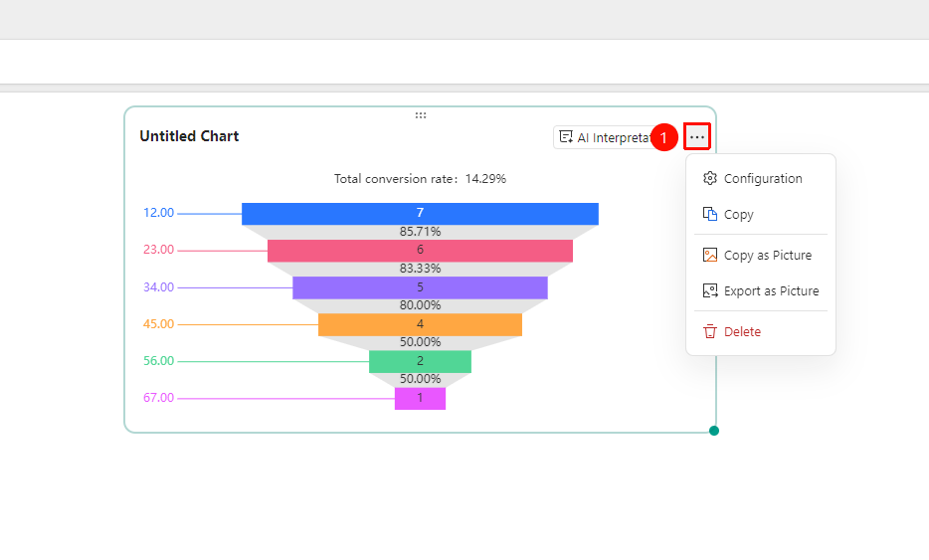Select Configuration from the menu

coord(761,178)
